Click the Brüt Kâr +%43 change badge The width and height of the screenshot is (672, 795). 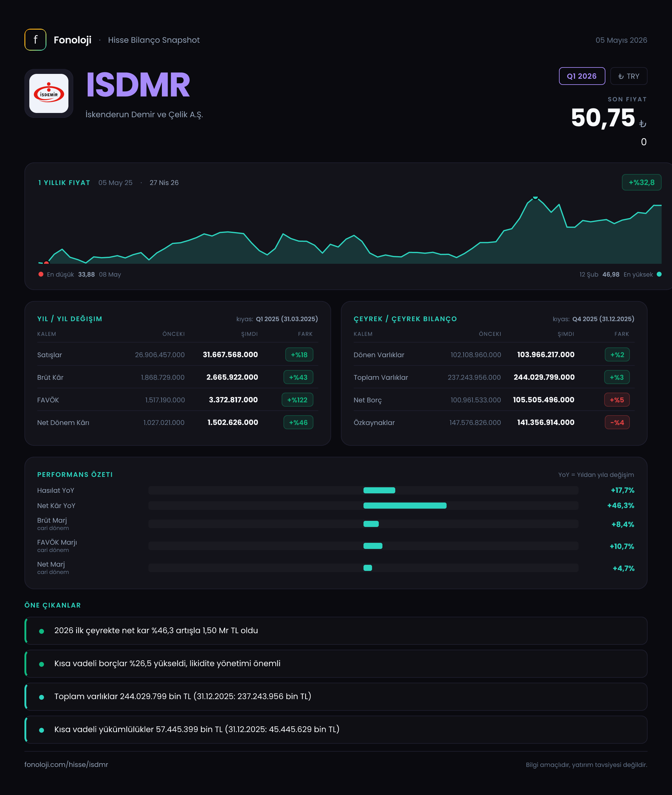pyautogui.click(x=298, y=377)
